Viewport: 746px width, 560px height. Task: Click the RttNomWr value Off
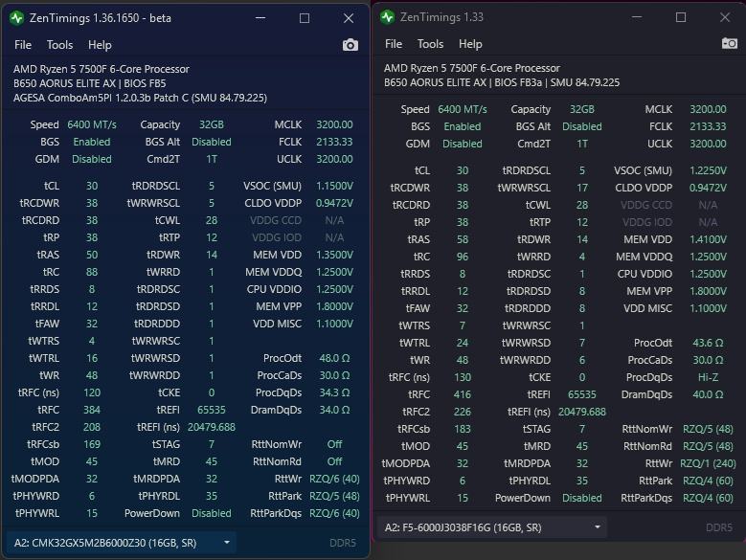(334, 444)
